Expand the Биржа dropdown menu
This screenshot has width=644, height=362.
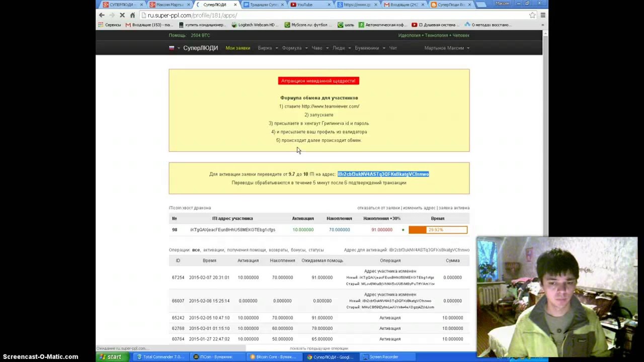coord(268,48)
